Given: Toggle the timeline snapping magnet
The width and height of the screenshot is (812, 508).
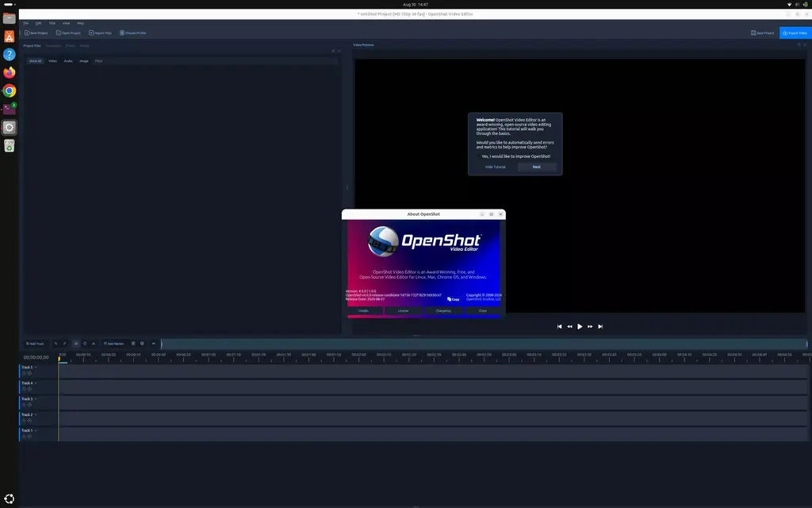Looking at the screenshot, I should coord(76,344).
